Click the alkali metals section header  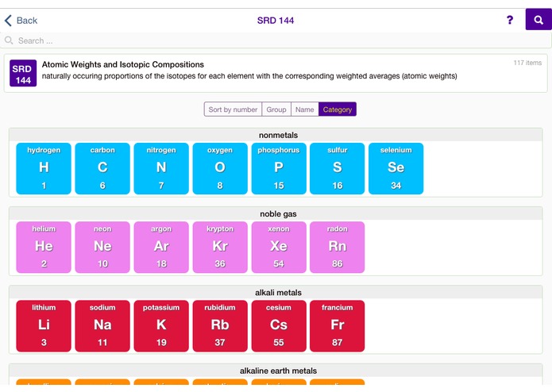click(276, 293)
